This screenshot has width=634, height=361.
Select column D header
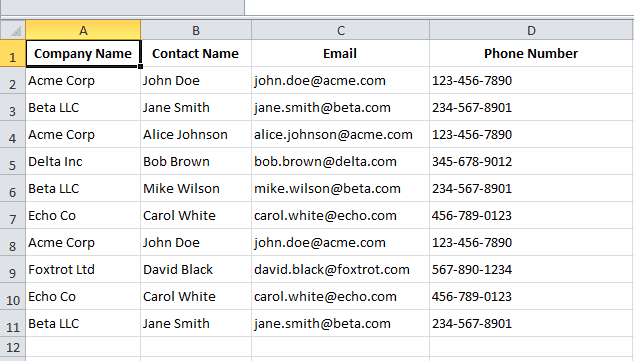(532, 30)
